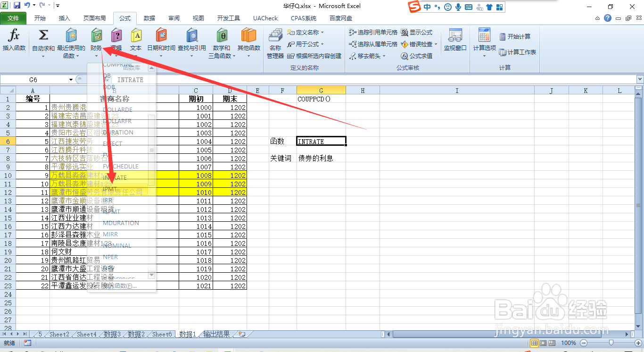Open Date and Time (日期和时间) functions

(x=161, y=42)
